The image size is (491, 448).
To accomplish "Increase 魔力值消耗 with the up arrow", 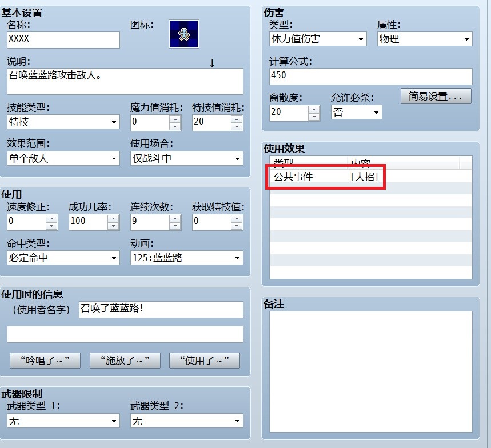I will pos(175,119).
